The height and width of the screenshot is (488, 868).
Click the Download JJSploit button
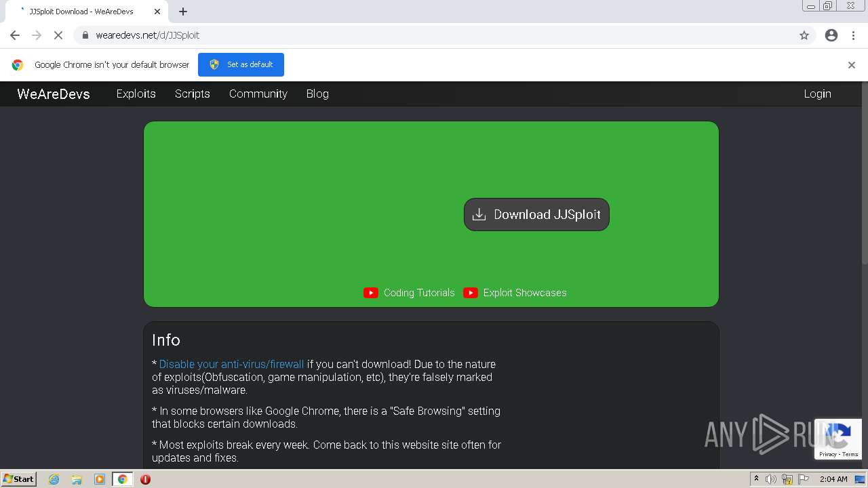536,214
